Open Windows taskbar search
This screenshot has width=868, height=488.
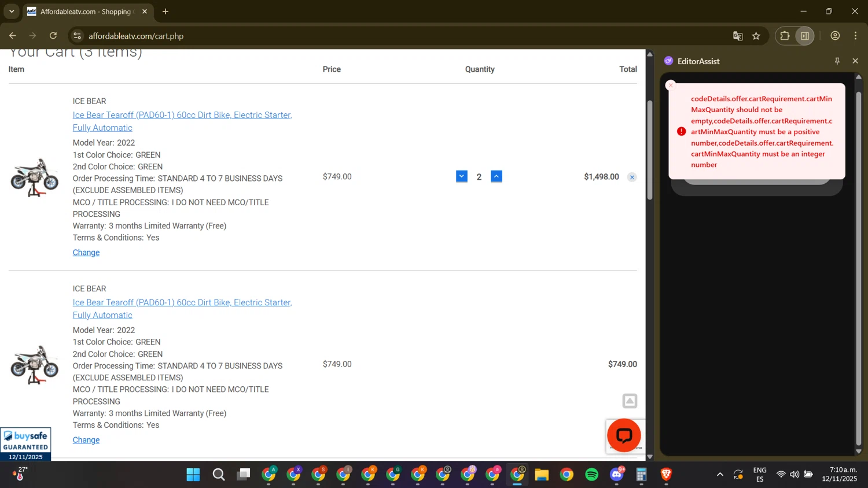219,475
